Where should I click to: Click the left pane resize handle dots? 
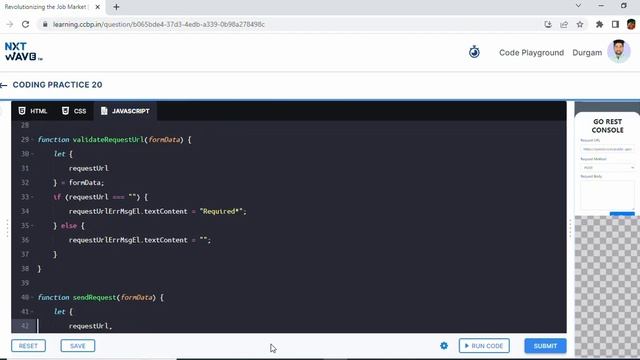point(7,228)
